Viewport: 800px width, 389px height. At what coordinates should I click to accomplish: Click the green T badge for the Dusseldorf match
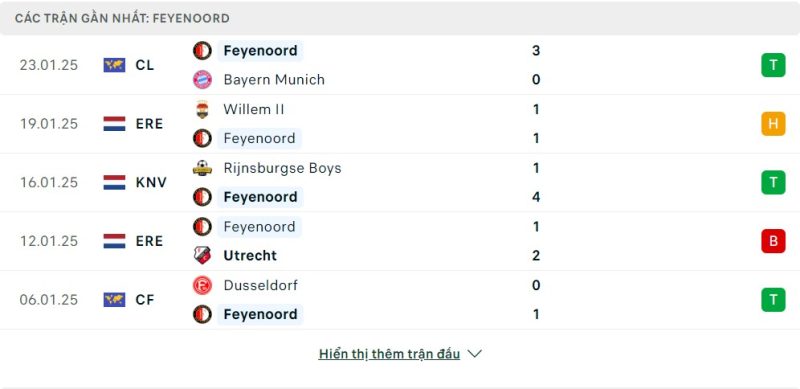[773, 300]
